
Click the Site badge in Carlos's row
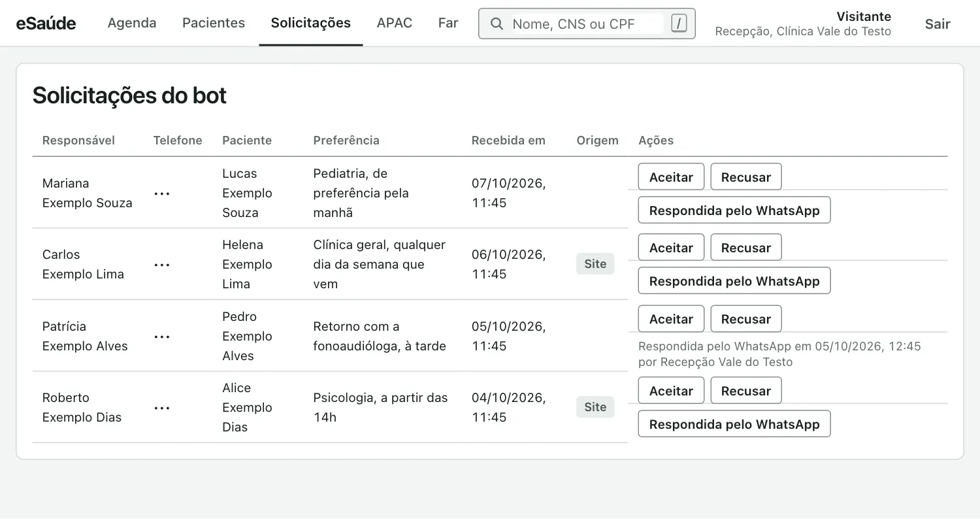[595, 264]
